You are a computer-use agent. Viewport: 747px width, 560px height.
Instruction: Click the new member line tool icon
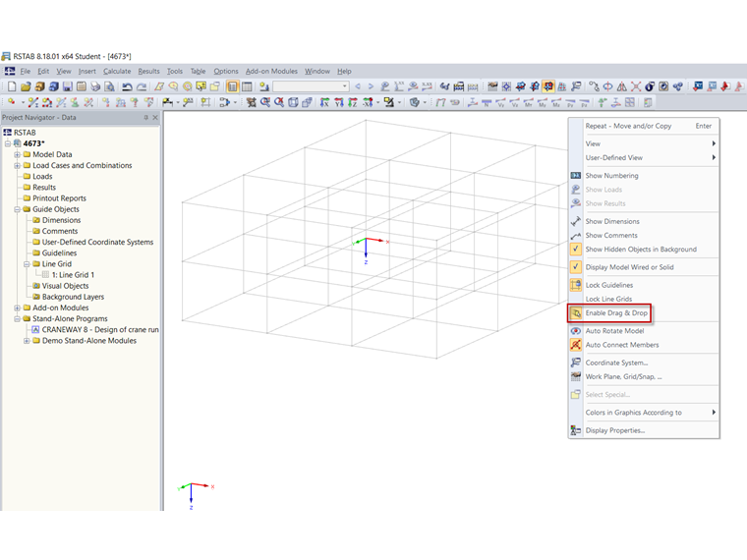tap(32, 102)
